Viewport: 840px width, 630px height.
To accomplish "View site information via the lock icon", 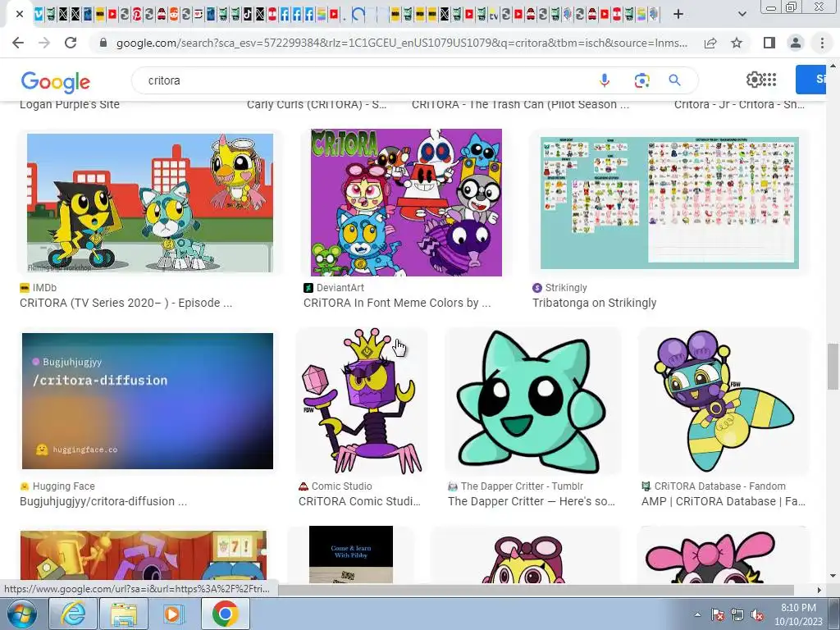I will tap(103, 43).
